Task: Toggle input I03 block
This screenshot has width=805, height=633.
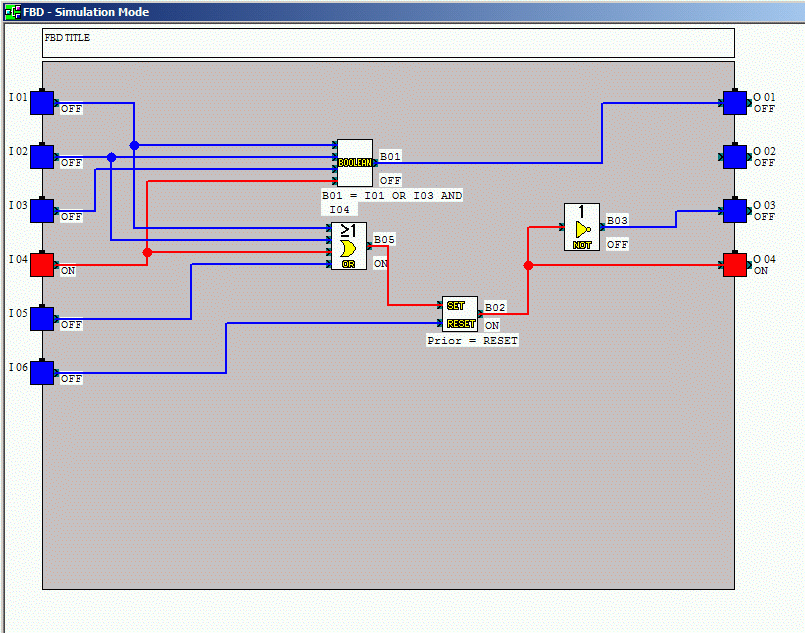Action: click(x=42, y=210)
